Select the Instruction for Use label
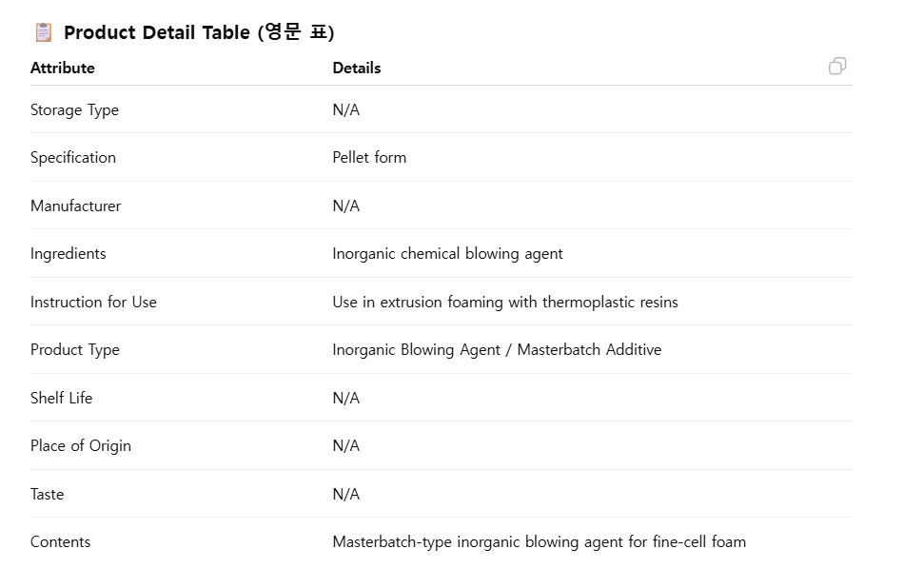Viewport: 923px width, 588px height. coord(93,303)
